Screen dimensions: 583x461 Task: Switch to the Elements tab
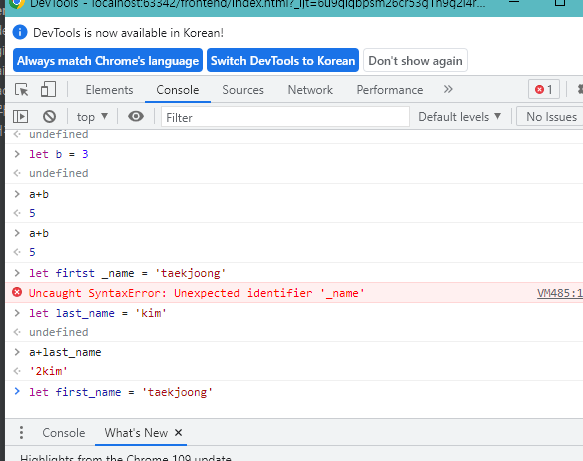pos(109,90)
